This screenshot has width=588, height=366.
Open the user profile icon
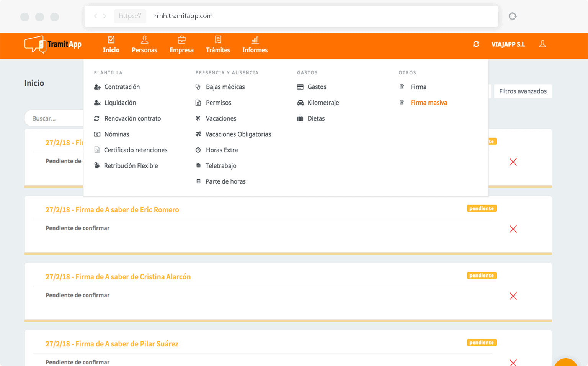(542, 44)
